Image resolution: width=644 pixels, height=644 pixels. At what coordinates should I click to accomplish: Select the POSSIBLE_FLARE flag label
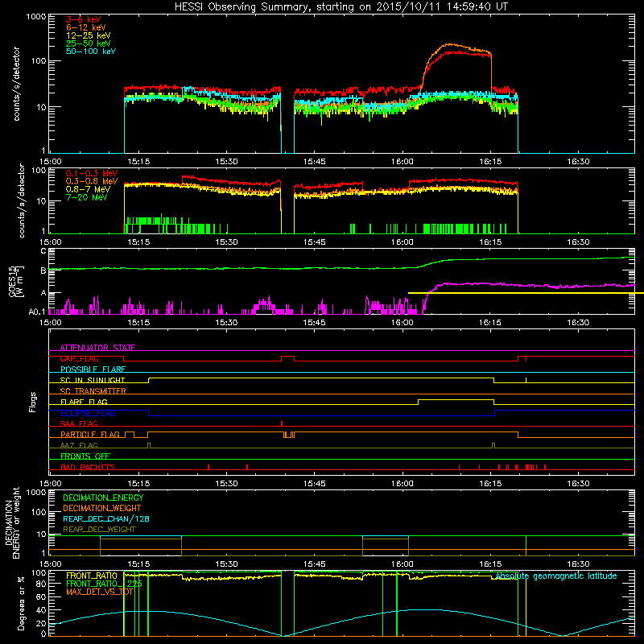click(x=93, y=369)
